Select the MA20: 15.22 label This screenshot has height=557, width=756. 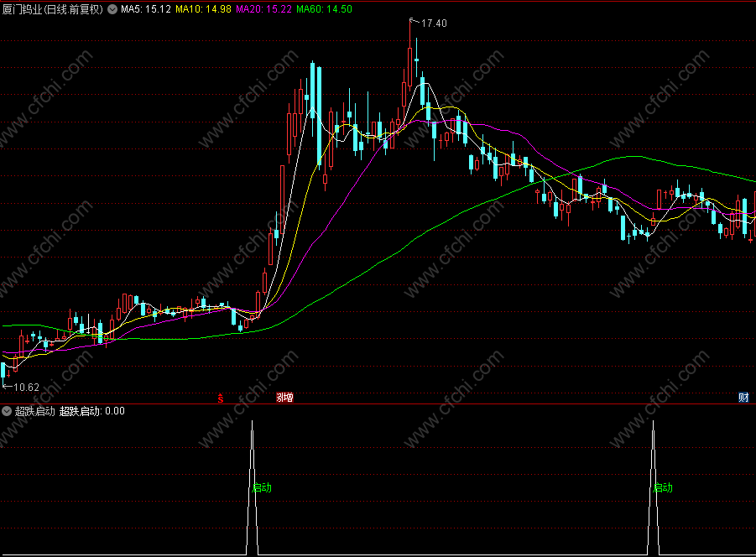tap(263, 9)
